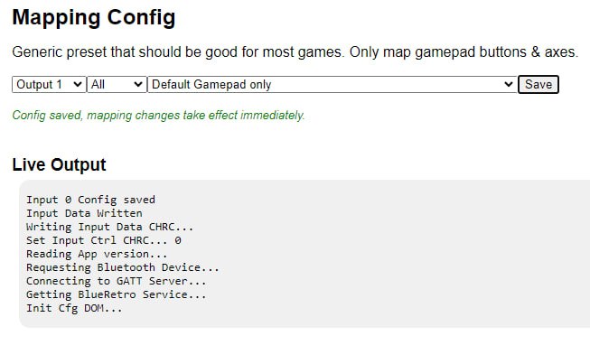The width and height of the screenshot is (590, 364).
Task: Click the chevron arrow on preset selector
Action: (509, 84)
